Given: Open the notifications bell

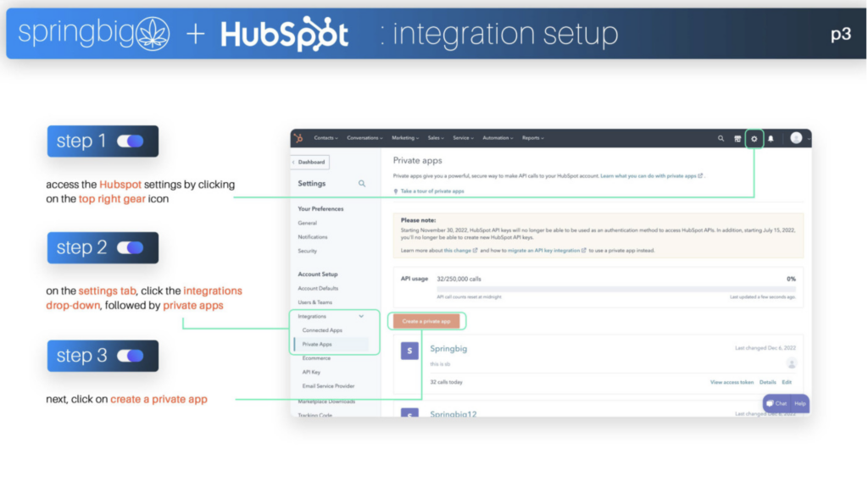Looking at the screenshot, I should point(771,139).
